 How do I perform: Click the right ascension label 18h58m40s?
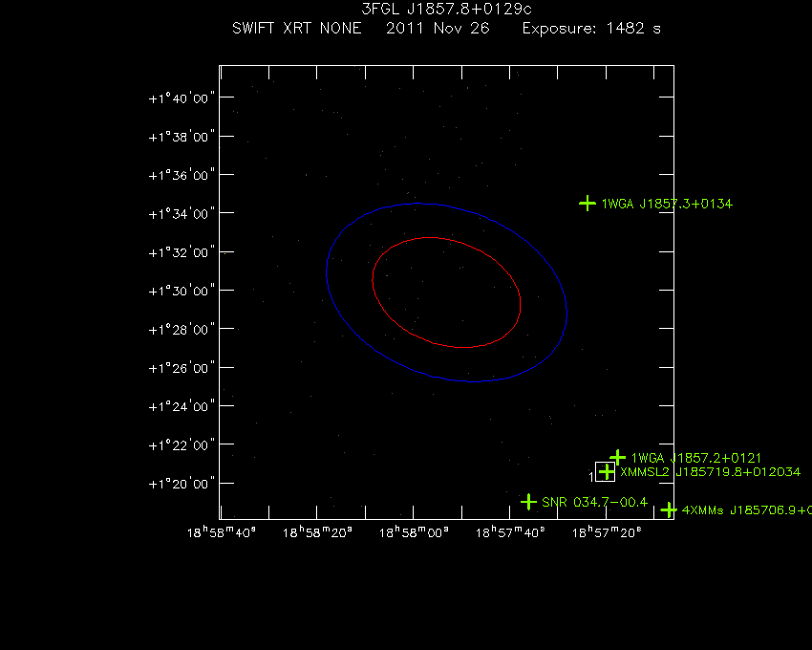pos(221,531)
